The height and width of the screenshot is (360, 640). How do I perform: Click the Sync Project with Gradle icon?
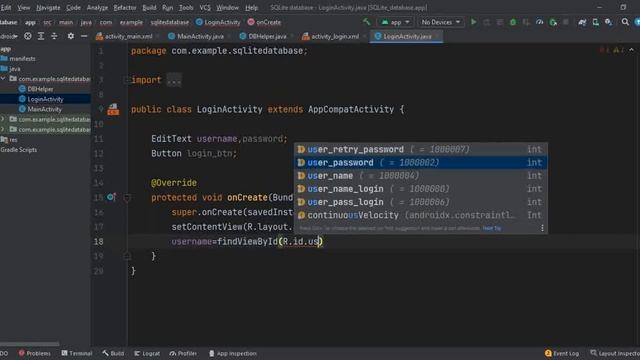click(x=582, y=22)
